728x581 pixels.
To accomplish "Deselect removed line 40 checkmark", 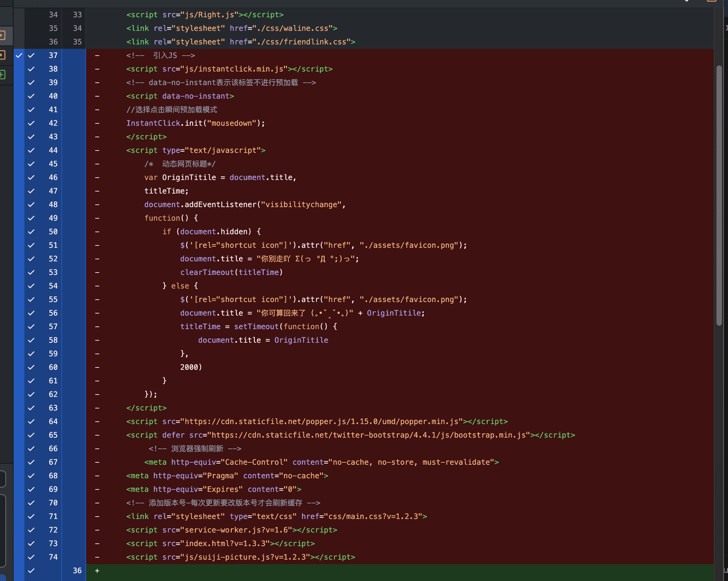I will (31, 96).
